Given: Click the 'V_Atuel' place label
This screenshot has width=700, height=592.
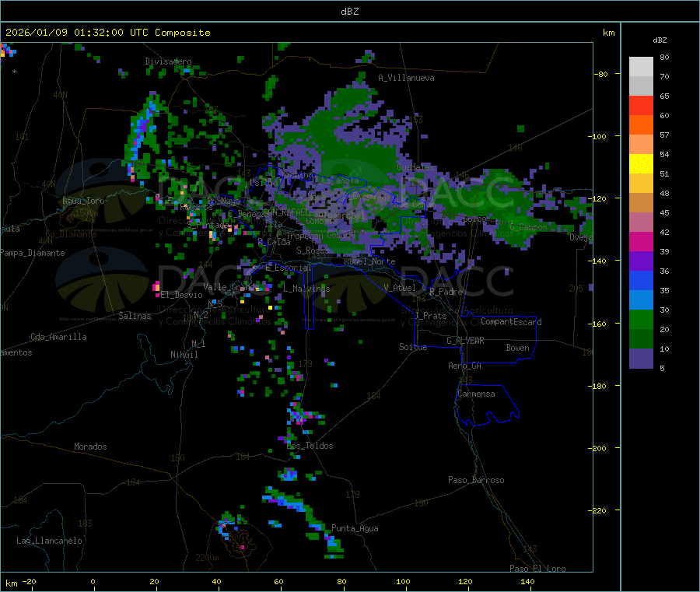Looking at the screenshot, I should tap(400, 288).
